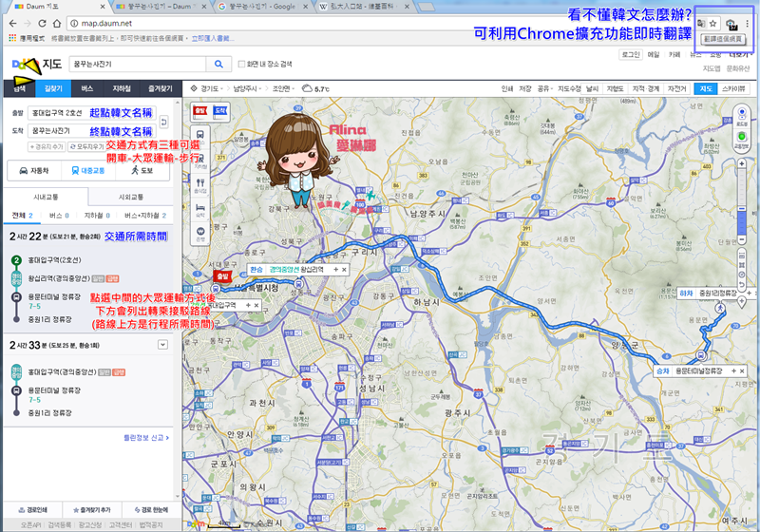
Task: Switch to the 길찾기 directions tab
Action: coord(53,88)
